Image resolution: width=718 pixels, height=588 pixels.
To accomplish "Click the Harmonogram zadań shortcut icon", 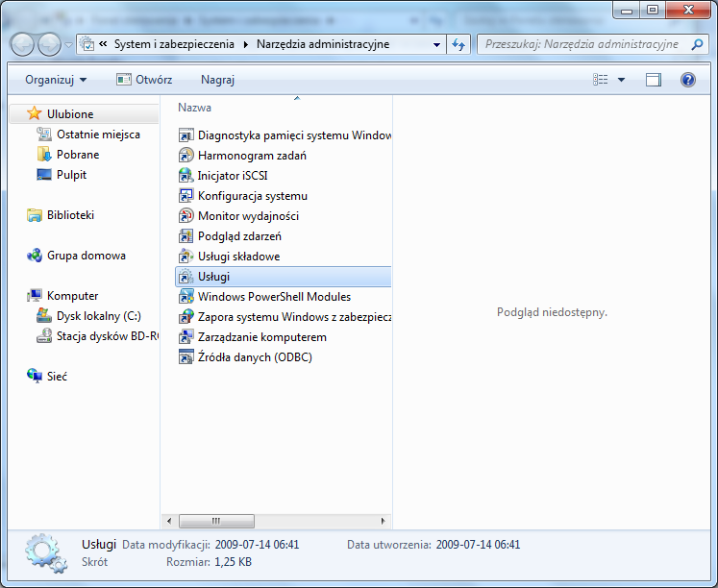I will [186, 156].
